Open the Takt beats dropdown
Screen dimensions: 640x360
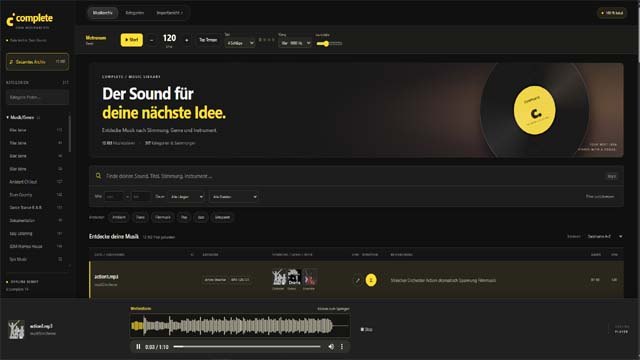point(240,43)
